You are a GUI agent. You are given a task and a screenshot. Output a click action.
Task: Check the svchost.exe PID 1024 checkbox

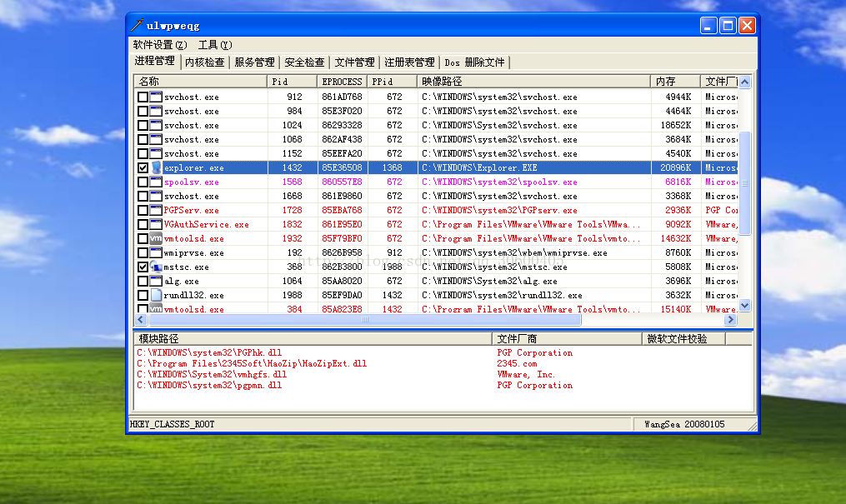click(143, 125)
